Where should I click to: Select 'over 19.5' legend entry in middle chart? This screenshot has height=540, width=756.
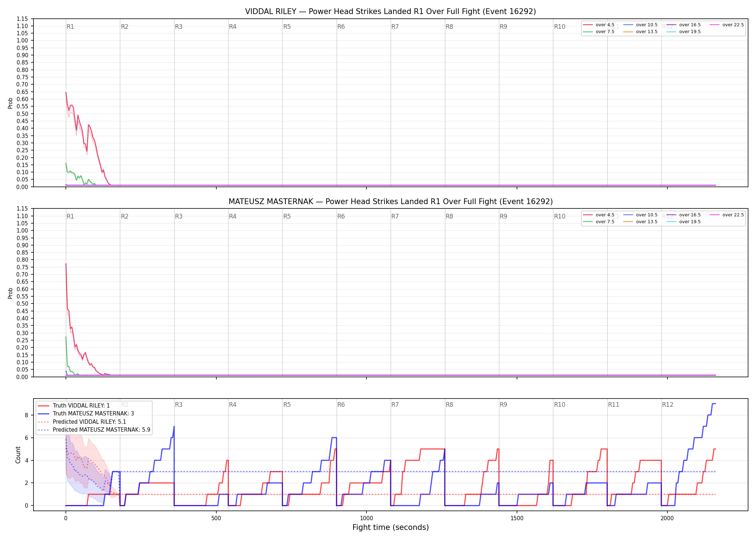pyautogui.click(x=684, y=222)
